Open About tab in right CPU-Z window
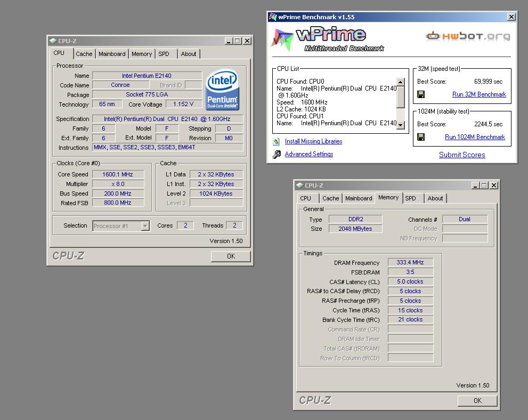This screenshot has height=420, width=528. [x=435, y=198]
